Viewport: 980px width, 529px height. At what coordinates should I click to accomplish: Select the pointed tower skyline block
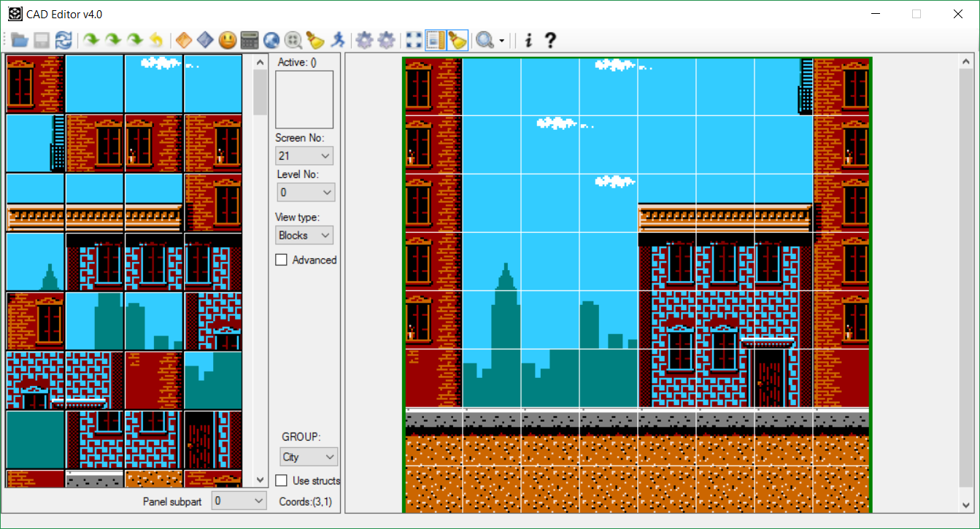pos(35,262)
